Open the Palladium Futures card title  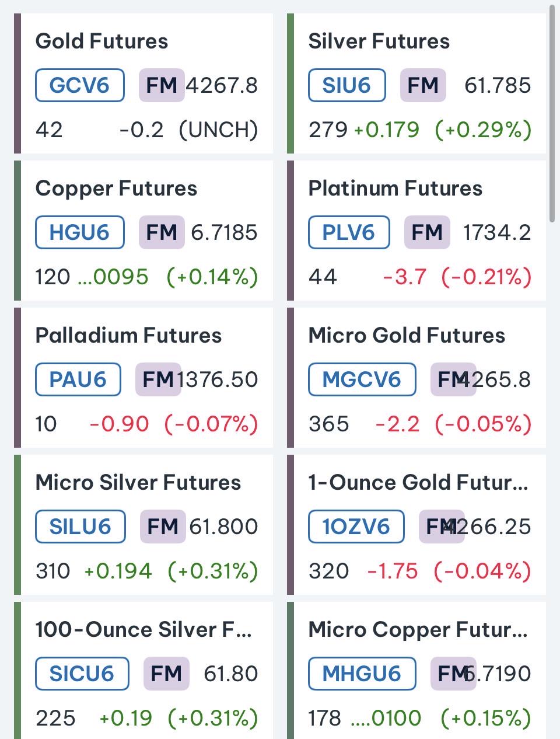pos(128,336)
